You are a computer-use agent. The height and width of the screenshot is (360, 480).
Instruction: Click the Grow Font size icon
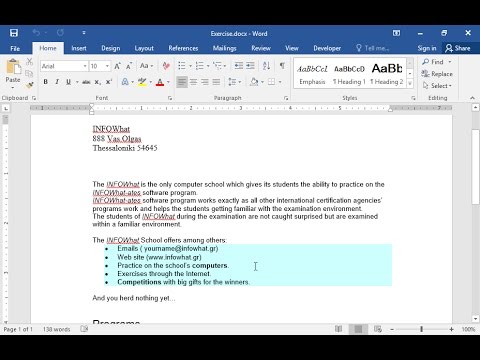tap(117, 66)
